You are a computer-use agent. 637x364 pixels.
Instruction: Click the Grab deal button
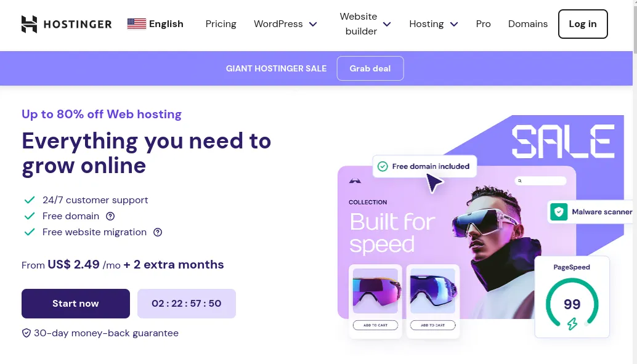coord(370,68)
